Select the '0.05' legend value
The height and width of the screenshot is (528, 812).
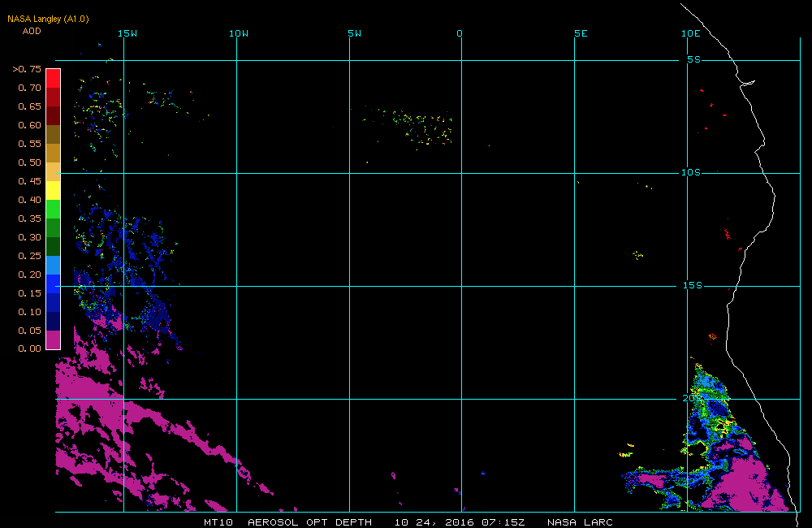pos(29,331)
